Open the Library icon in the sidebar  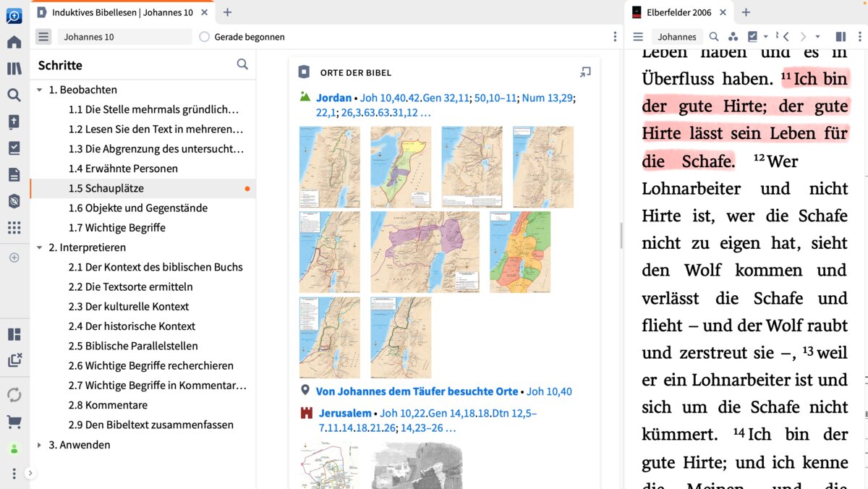[x=14, y=69]
